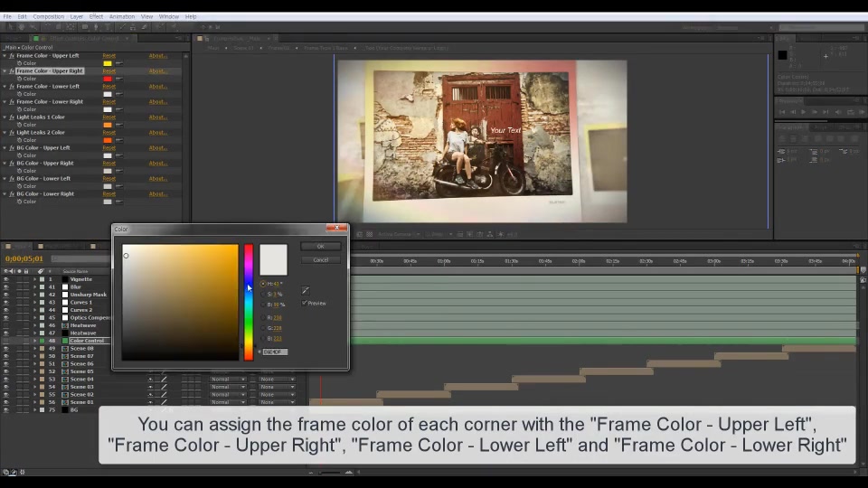
Task: Click the hex color input field
Action: pyautogui.click(x=275, y=352)
